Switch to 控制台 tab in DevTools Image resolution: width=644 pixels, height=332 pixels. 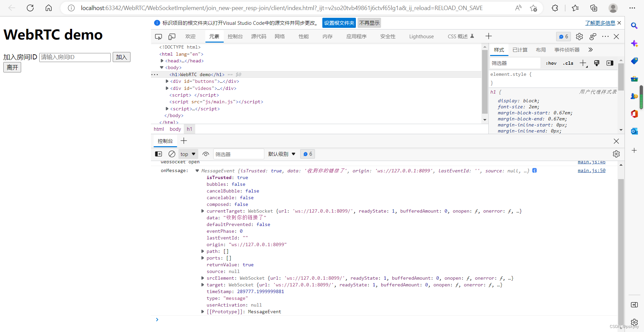235,37
